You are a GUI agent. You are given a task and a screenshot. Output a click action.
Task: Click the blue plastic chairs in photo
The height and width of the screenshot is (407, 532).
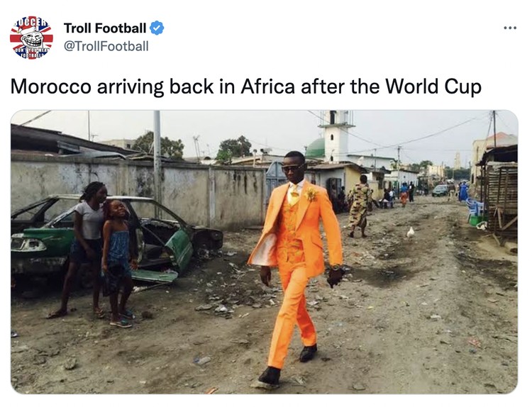coord(474,208)
